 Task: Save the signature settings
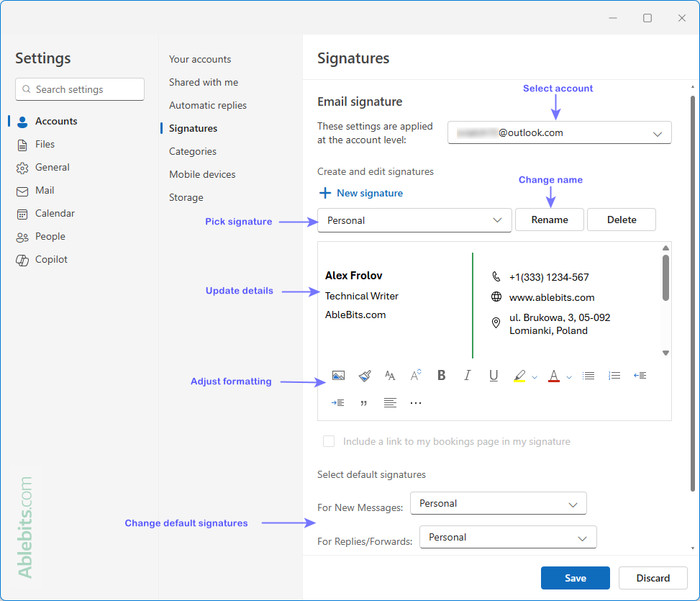[575, 577]
